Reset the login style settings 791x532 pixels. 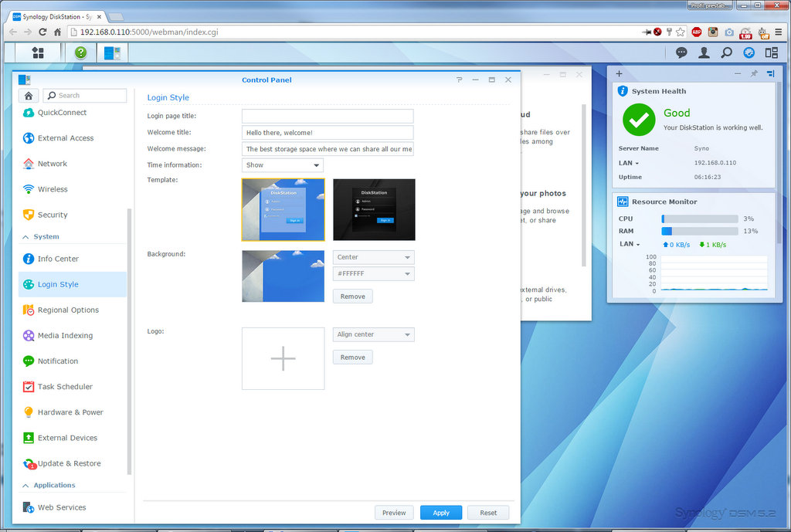[x=488, y=513]
